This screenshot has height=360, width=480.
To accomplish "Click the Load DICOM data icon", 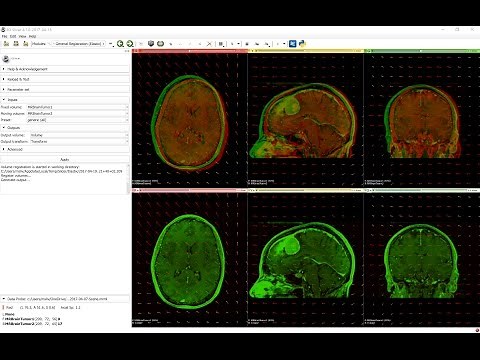I will (x=16, y=44).
